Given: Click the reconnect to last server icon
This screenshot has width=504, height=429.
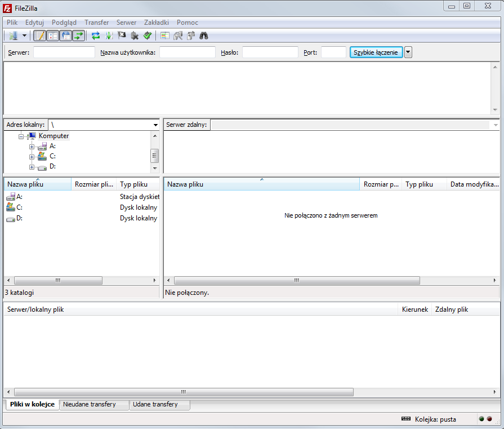Looking at the screenshot, I should 147,36.
